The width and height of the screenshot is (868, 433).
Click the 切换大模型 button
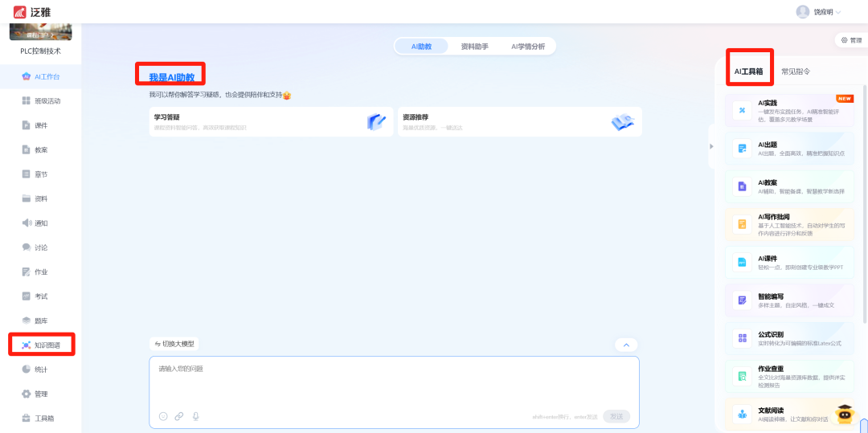174,344
